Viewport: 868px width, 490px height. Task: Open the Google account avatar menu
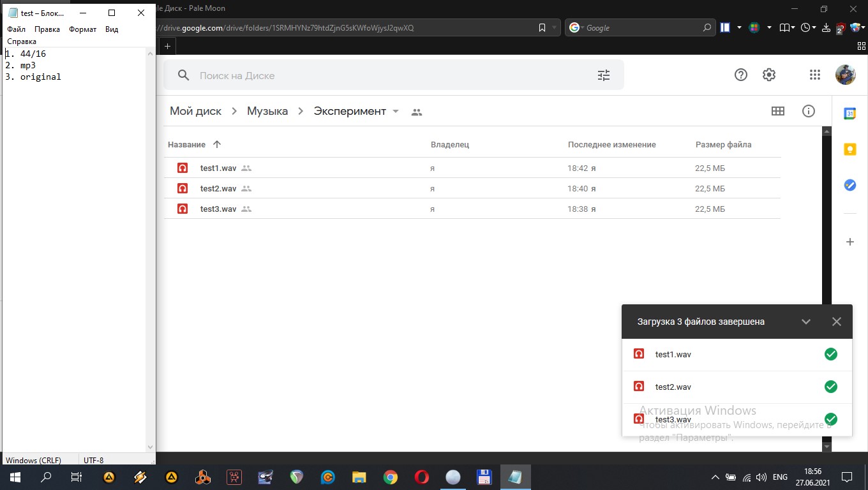[x=846, y=75]
